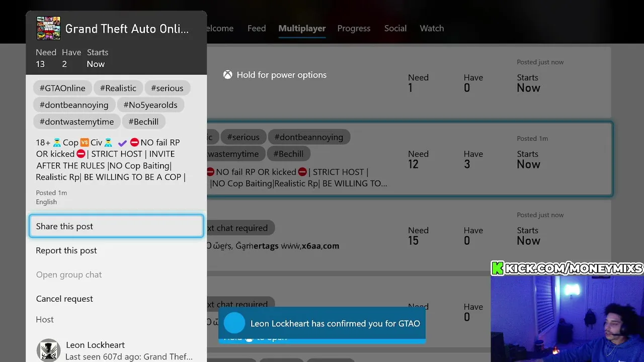This screenshot has width=644, height=362.
Task: Click the #Bechill tag in highlighted post
Action: pyautogui.click(x=289, y=154)
